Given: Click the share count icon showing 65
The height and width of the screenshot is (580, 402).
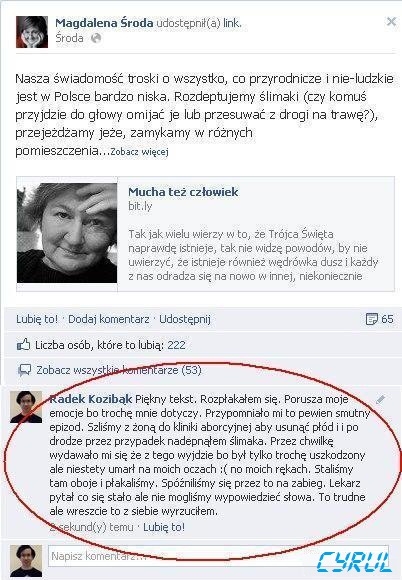Looking at the screenshot, I should (372, 319).
